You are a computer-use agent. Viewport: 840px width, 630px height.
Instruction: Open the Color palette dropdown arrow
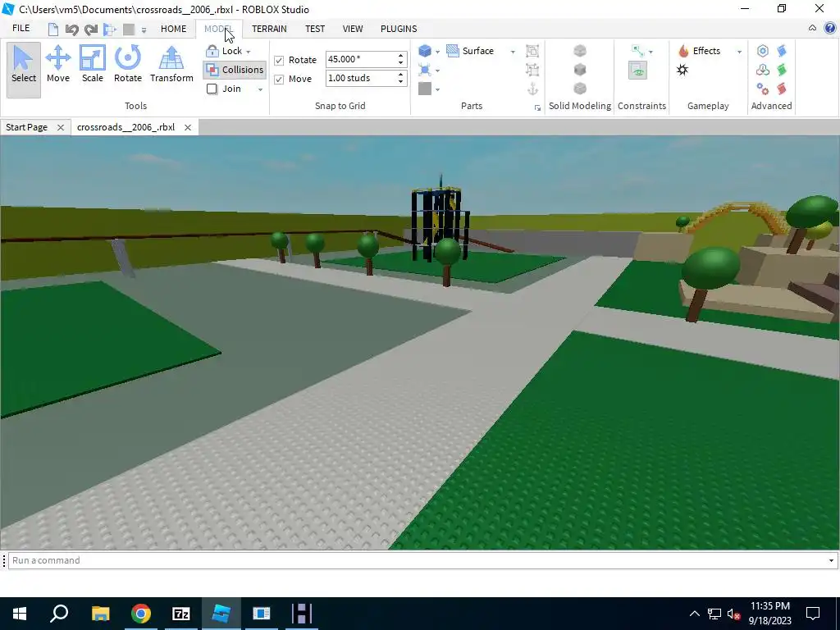pos(438,89)
